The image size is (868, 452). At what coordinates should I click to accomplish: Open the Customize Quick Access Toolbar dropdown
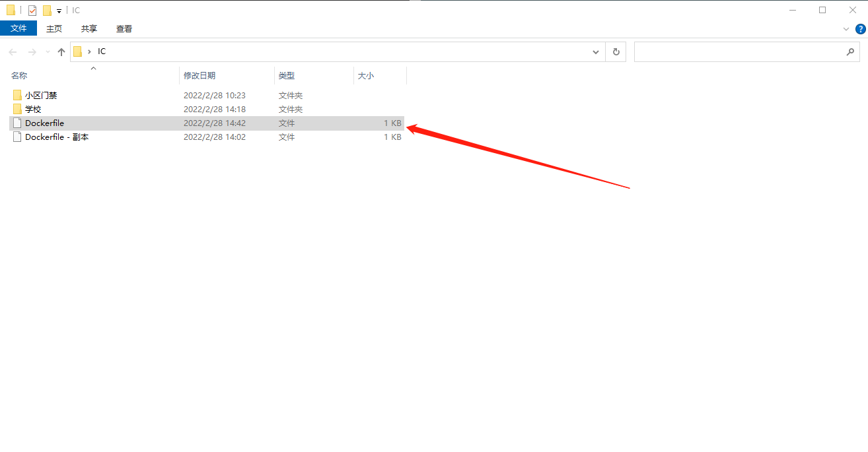59,11
